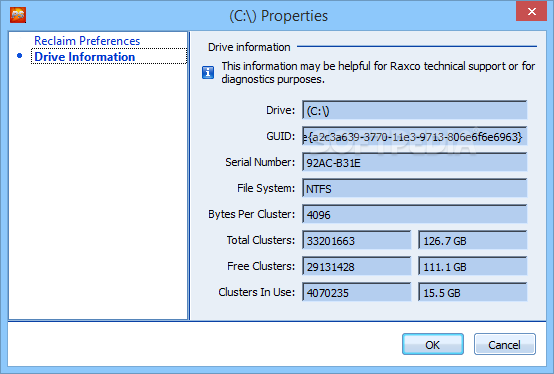Select the GUID field value
The width and height of the screenshot is (554, 374).
pyautogui.click(x=414, y=136)
